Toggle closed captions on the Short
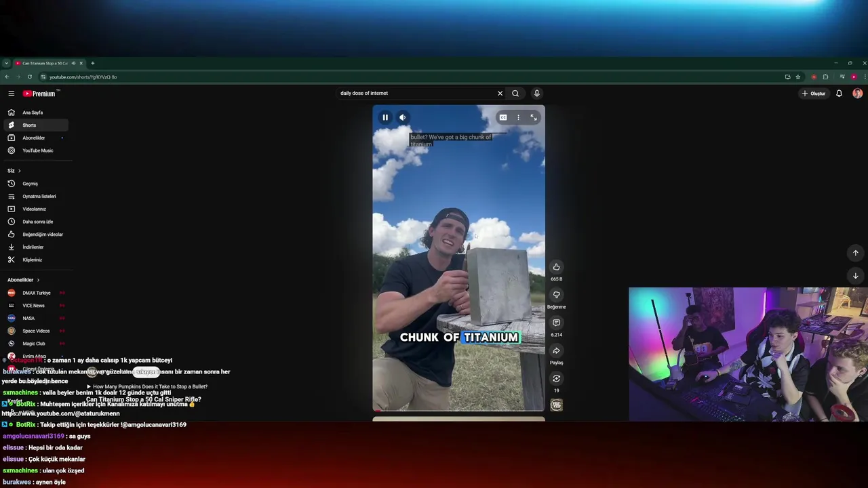Viewport: 868px width, 488px height. coord(503,117)
